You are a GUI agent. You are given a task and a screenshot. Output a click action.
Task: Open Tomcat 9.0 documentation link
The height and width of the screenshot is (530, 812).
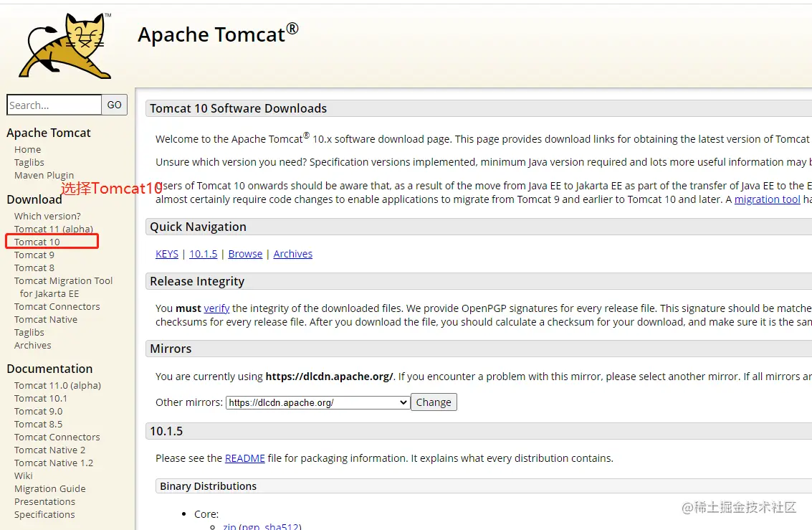(x=38, y=412)
